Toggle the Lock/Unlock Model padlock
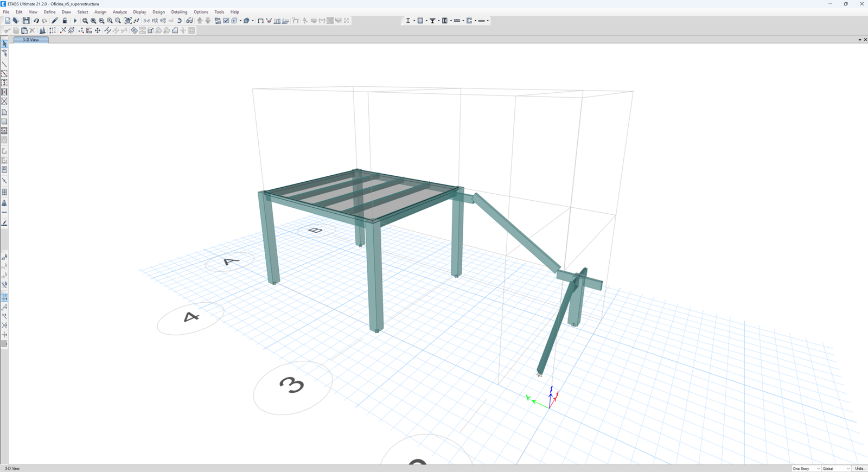Viewport: 868px width, 472px height. point(65,21)
